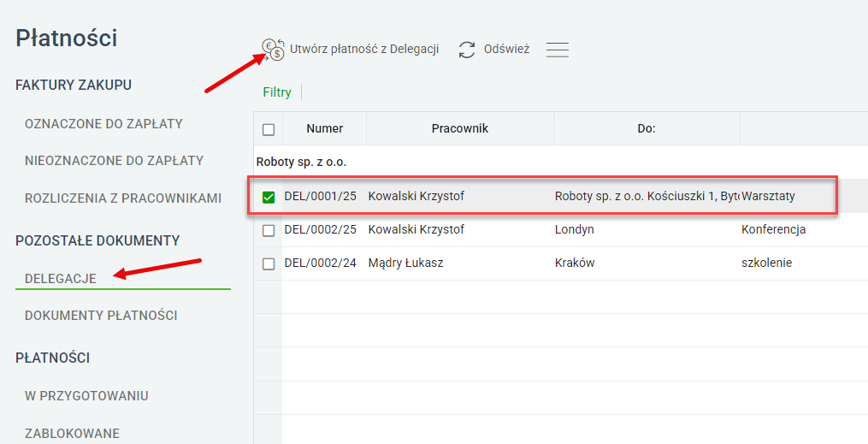Click the Konferencja purpose cell
Screen dimensions: 868x444
773,229
